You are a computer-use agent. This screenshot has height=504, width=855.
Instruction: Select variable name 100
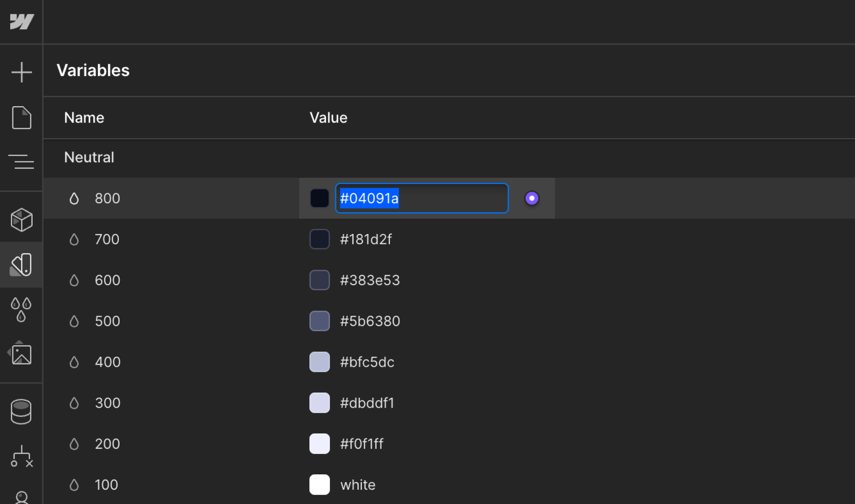pos(106,484)
